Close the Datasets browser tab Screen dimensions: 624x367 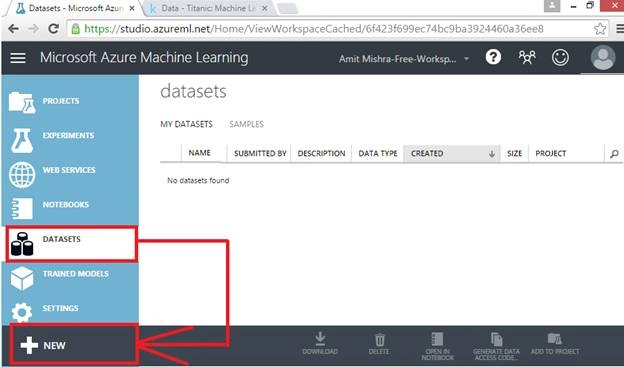[132, 8]
